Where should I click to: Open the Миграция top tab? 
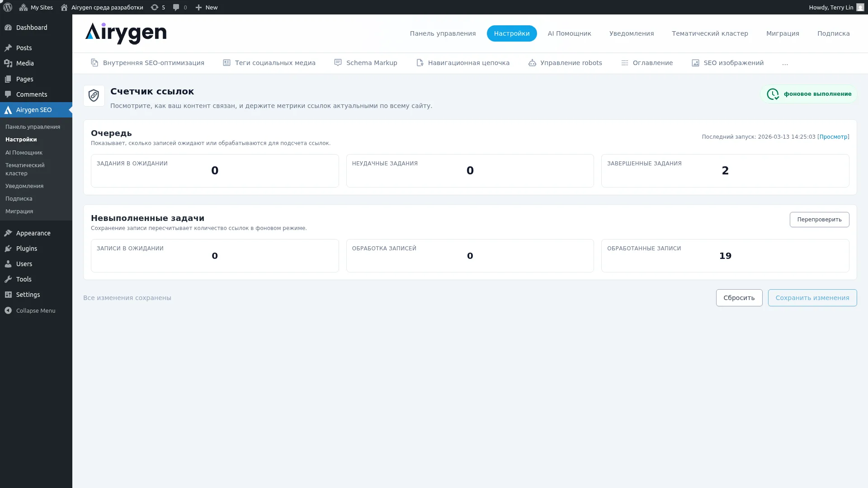coord(783,33)
